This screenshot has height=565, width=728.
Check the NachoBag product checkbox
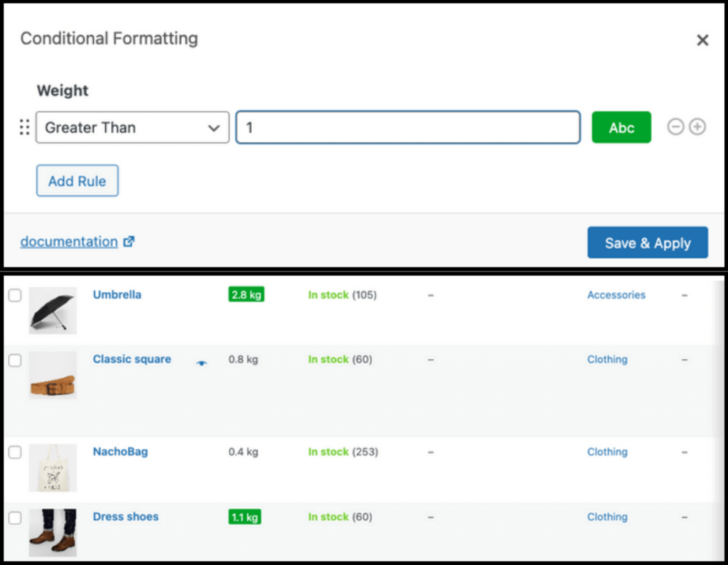(15, 452)
